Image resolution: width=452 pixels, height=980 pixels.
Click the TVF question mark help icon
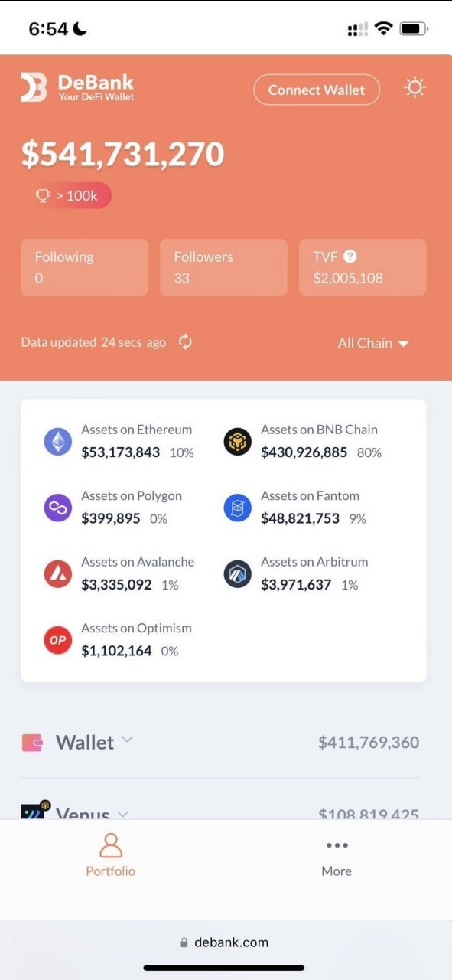[350, 256]
